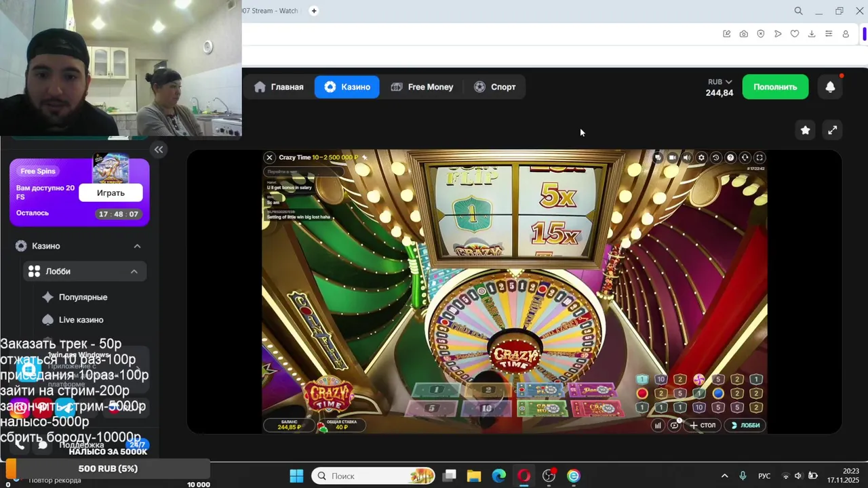Bet on the Pachinko bonus spot
Viewport: 868px width, 488px height.
click(593, 390)
